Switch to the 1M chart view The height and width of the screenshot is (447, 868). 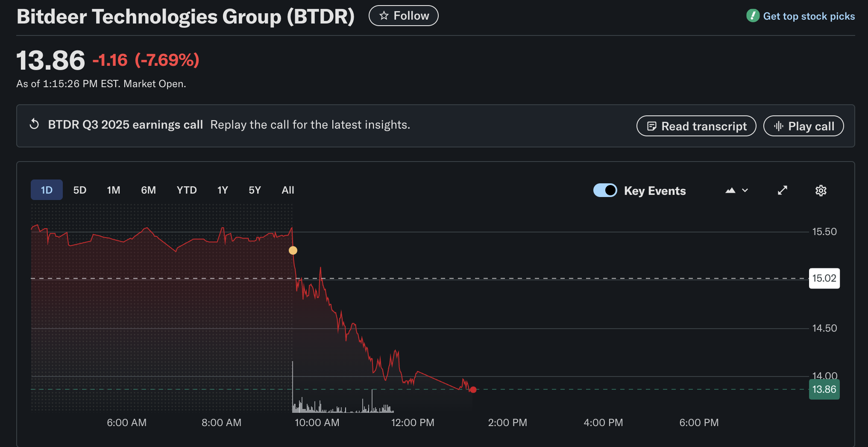click(x=114, y=190)
